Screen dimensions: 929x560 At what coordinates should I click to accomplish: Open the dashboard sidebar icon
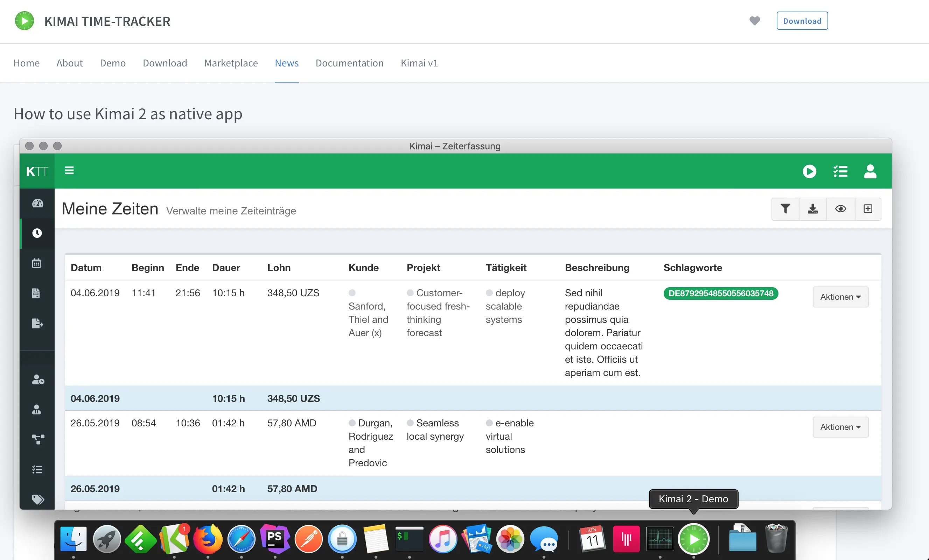coord(37,204)
